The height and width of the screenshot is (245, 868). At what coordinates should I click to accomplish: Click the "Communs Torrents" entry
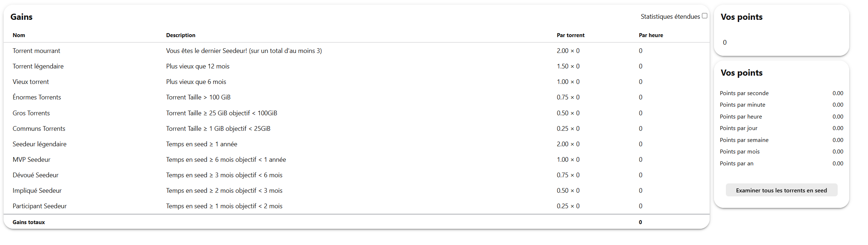click(x=39, y=129)
